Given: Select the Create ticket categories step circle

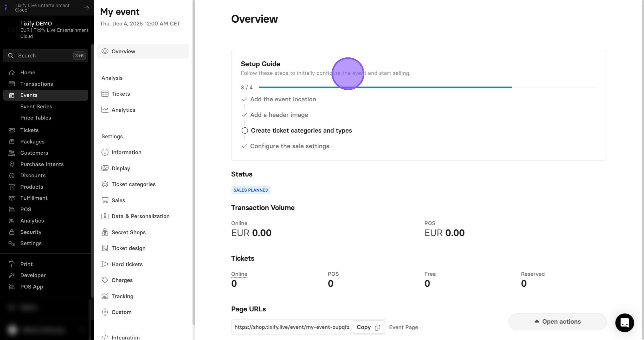Looking at the screenshot, I should point(245,130).
